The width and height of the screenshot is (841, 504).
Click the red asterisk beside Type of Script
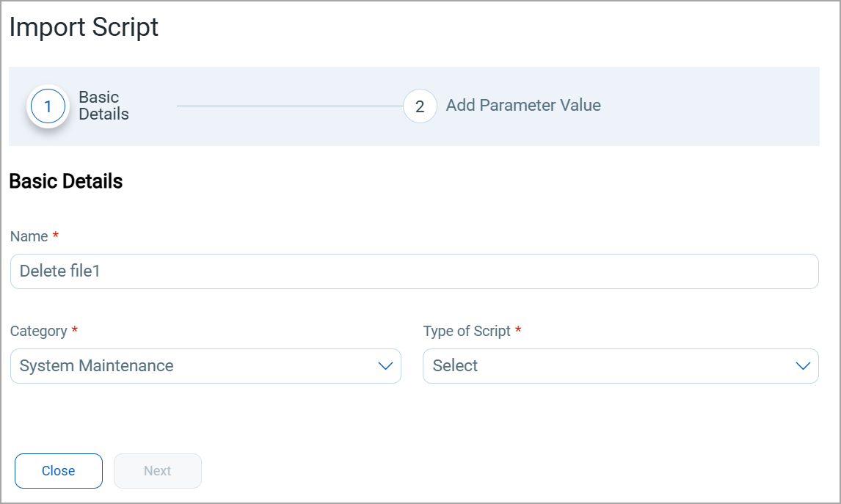pyautogui.click(x=518, y=331)
